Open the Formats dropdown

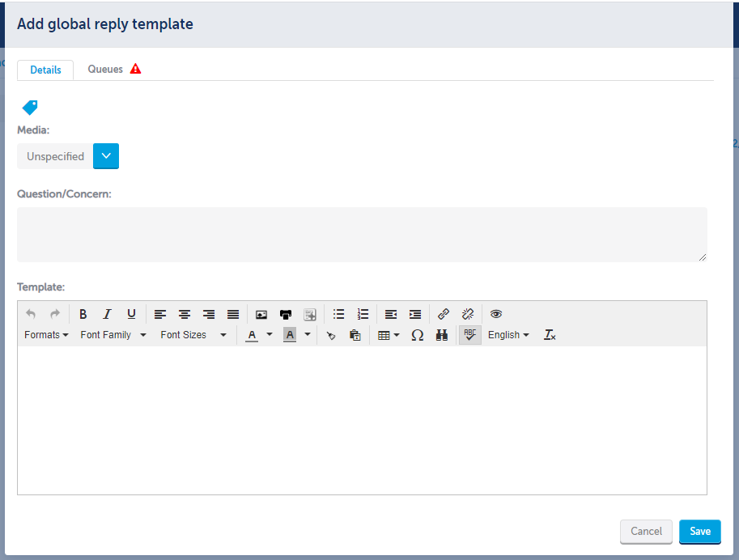pos(46,335)
